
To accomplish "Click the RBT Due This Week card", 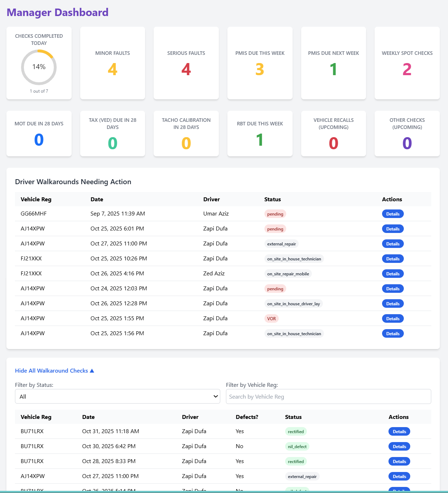I will tap(259, 134).
